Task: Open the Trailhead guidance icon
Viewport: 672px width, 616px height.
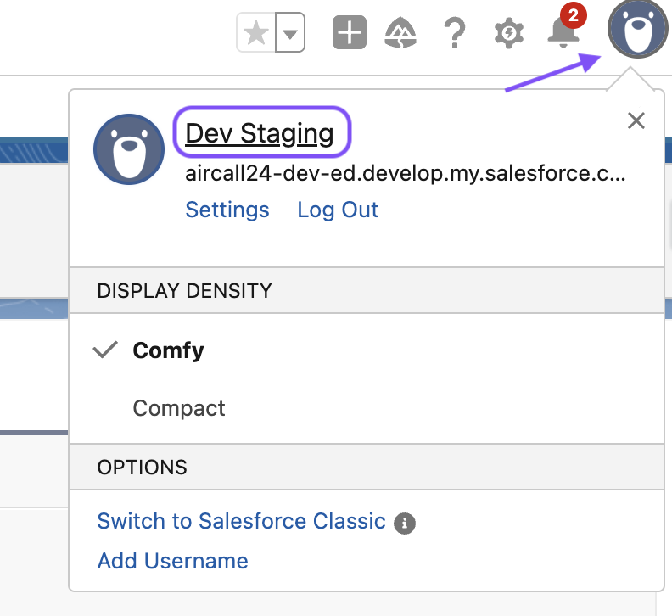Action: point(400,32)
